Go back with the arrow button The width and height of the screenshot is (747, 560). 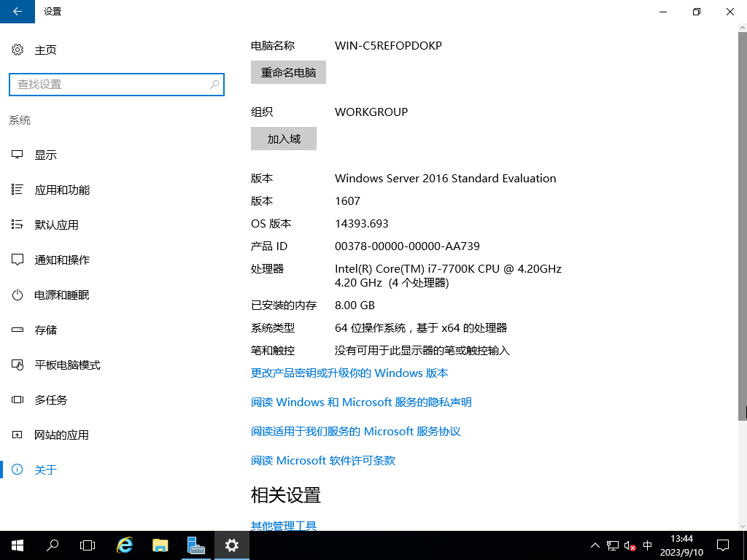[x=18, y=12]
